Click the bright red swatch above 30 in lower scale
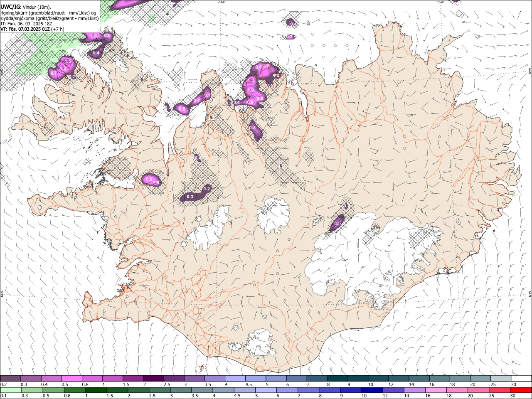 pos(520,390)
